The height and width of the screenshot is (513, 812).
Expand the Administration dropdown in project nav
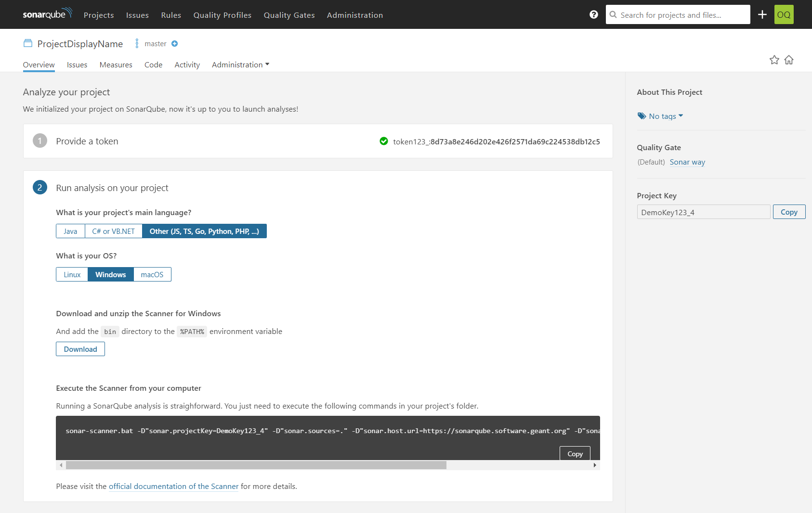(240, 64)
